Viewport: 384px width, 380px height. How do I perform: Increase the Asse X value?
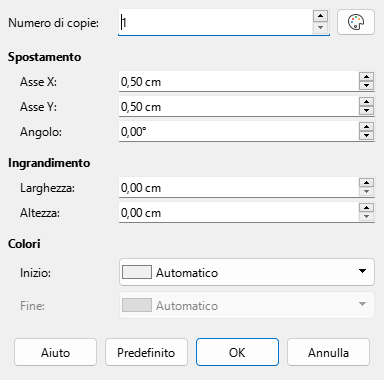[366, 77]
